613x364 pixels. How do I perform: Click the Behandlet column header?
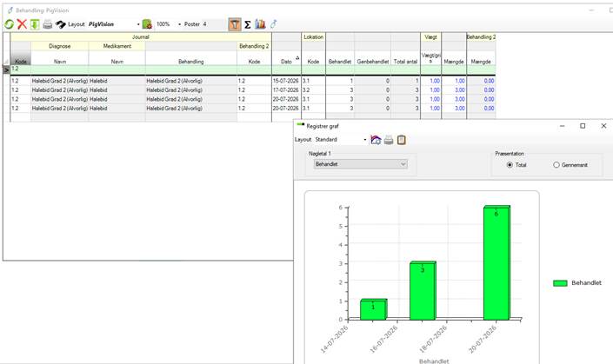point(340,62)
